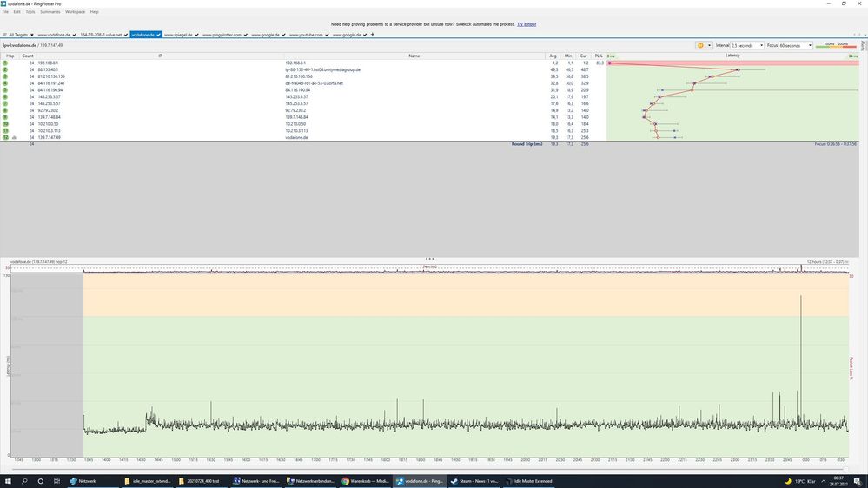Click the horizontal scrollbar below the timeline graph
Image resolution: width=868 pixels, height=488 pixels.
point(429,469)
